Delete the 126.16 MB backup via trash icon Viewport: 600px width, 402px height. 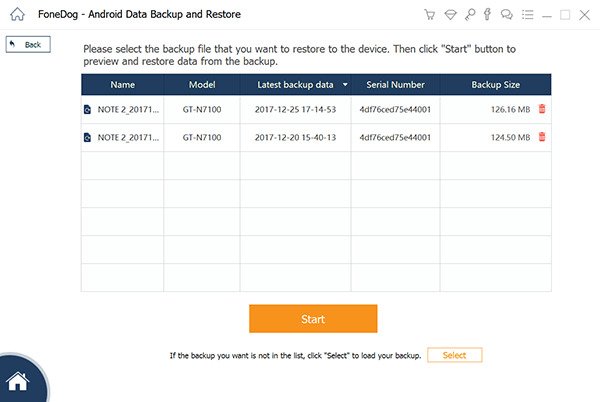(542, 109)
